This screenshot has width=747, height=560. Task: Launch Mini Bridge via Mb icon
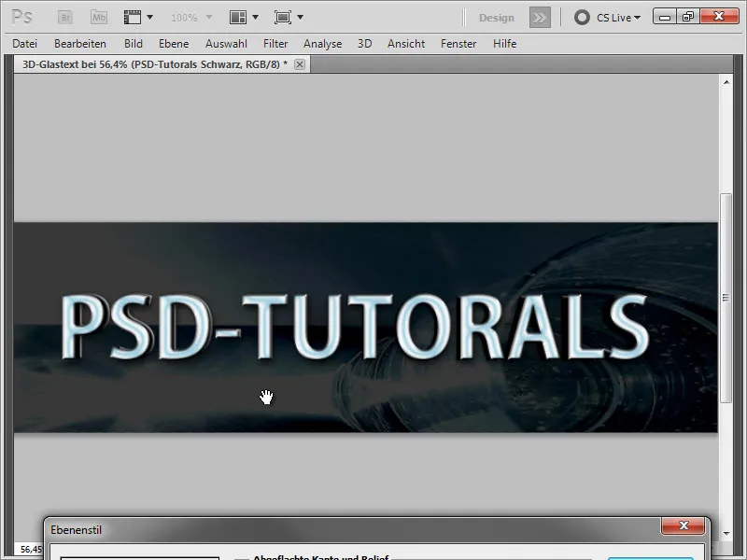pos(99,18)
